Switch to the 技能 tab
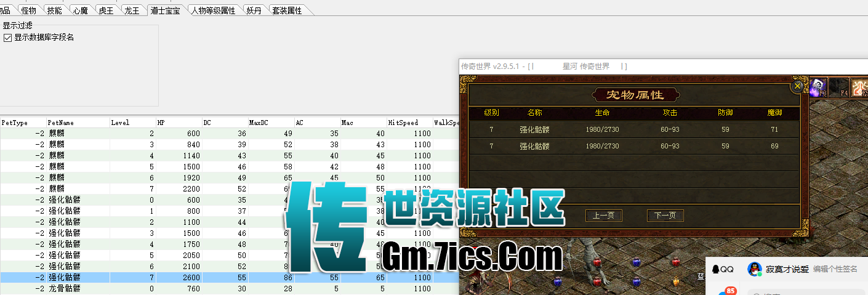This screenshot has height=295, width=868. pos(54,10)
